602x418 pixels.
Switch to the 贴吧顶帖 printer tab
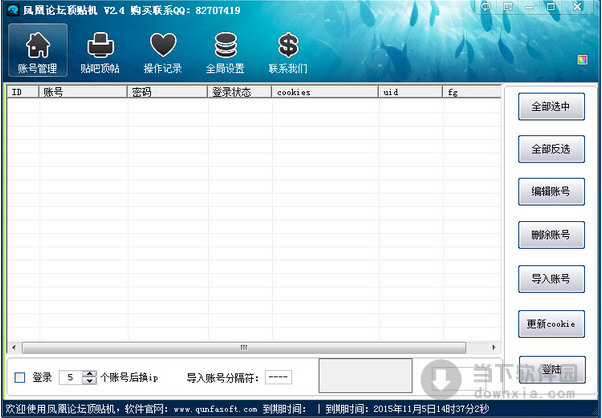click(x=100, y=53)
